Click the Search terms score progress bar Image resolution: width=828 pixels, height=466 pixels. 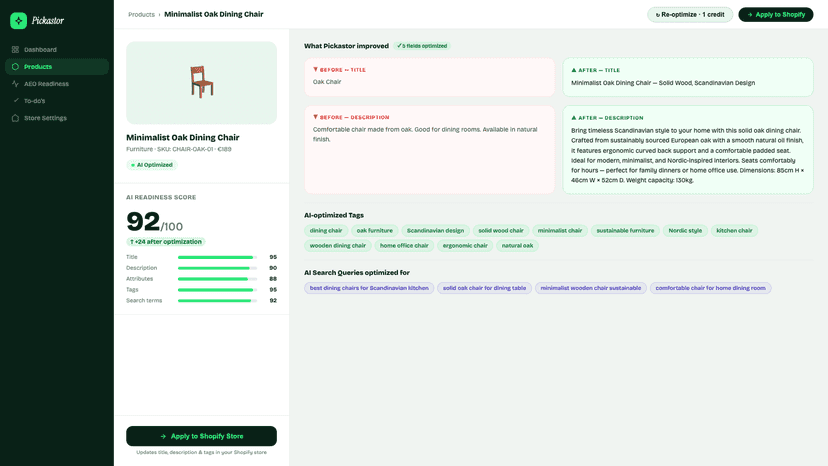pos(217,301)
